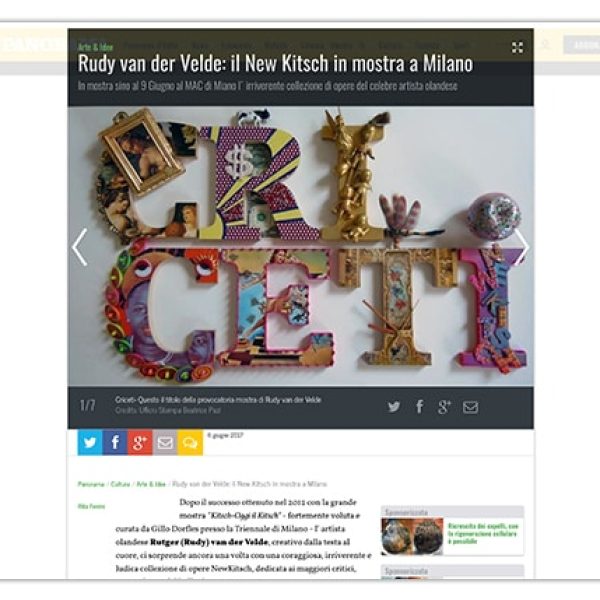Image resolution: width=600 pixels, height=600 pixels.
Task: Follow the Panorama breadcrumb link
Action: [x=91, y=484]
